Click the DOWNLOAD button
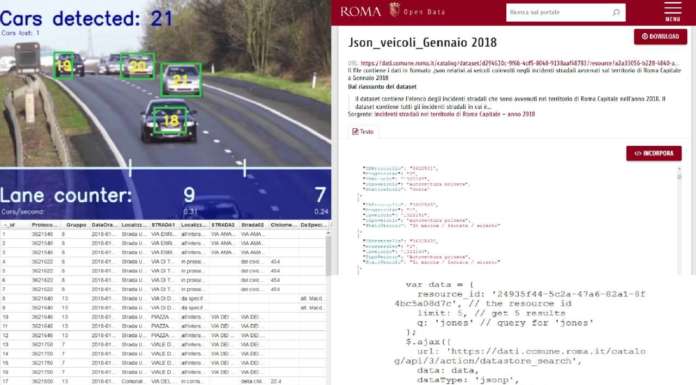 pyautogui.click(x=660, y=36)
